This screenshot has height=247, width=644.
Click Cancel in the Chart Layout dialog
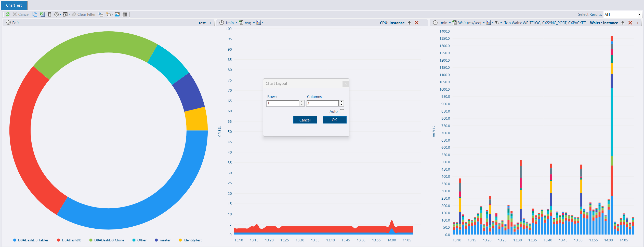point(305,120)
